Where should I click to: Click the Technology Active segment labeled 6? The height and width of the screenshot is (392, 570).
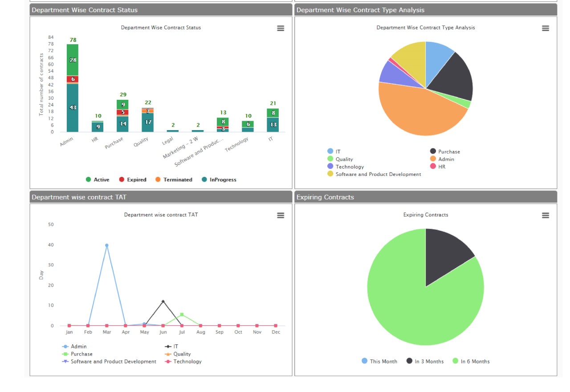tap(248, 124)
